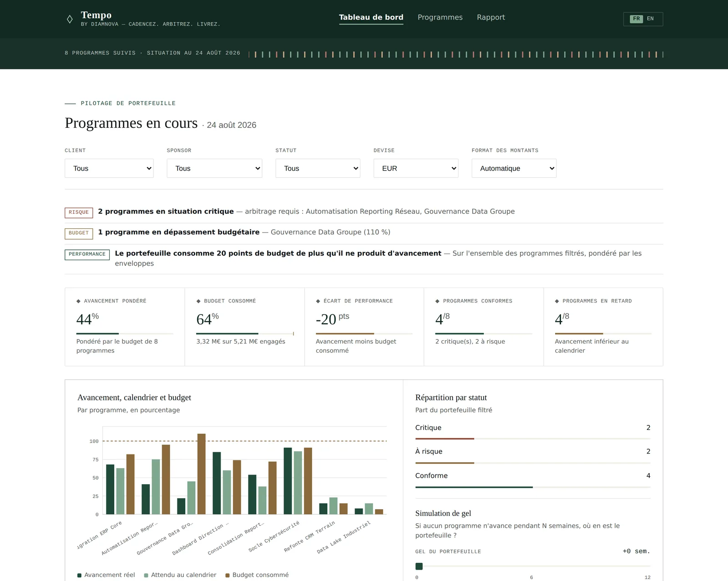Click the diamond icon beside Budget consommé

tap(198, 301)
